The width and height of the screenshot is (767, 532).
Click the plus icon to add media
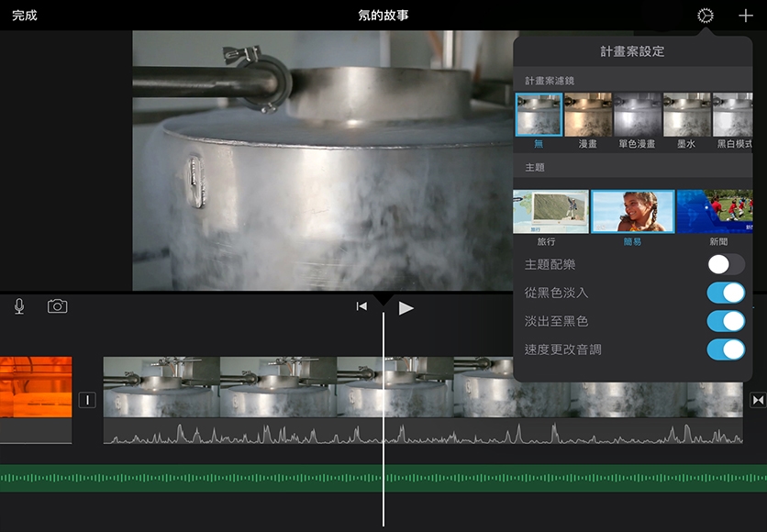(x=745, y=16)
